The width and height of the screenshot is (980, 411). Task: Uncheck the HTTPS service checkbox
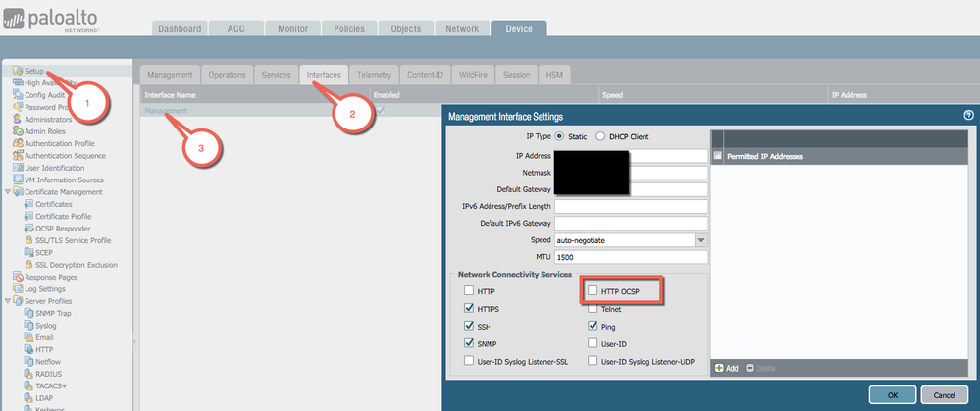(x=469, y=309)
